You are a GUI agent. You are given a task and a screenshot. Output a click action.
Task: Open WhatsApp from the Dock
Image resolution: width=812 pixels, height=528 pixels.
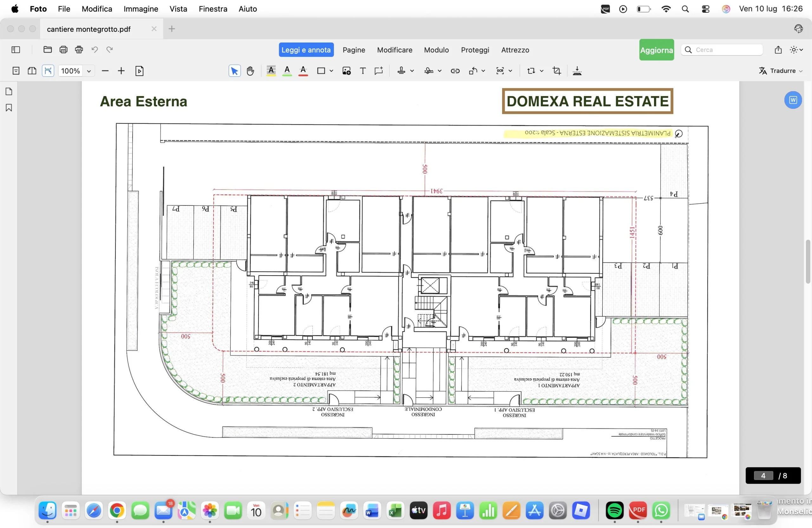tap(661, 511)
